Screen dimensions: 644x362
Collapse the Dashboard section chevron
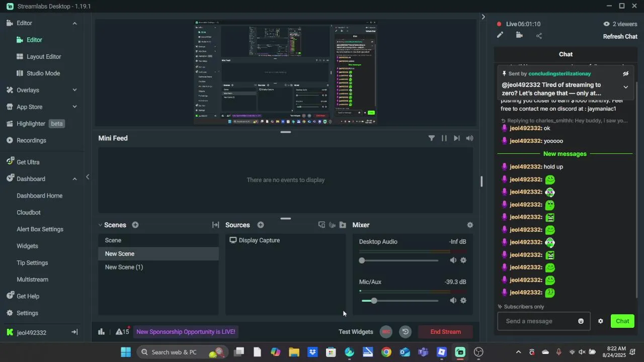(x=74, y=179)
